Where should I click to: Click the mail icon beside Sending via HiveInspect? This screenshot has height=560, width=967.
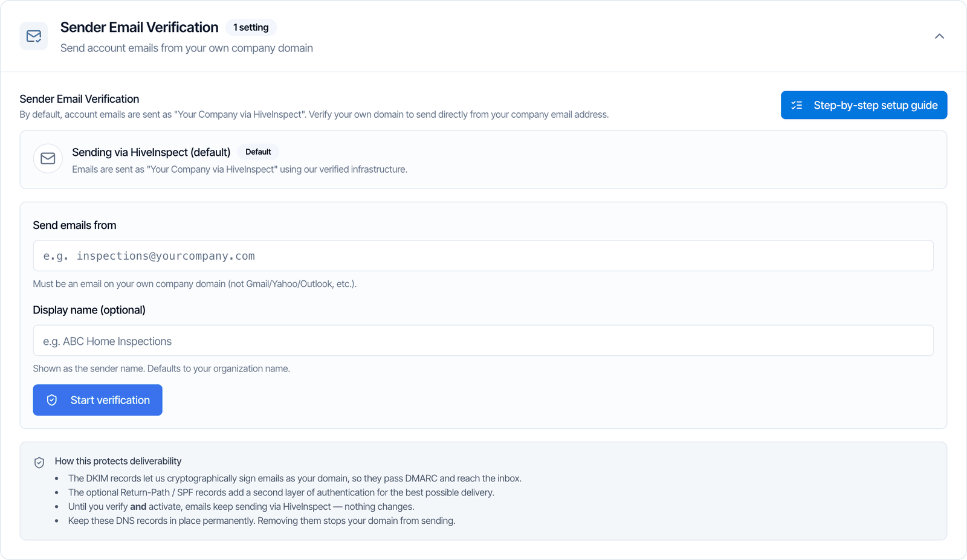tap(48, 158)
